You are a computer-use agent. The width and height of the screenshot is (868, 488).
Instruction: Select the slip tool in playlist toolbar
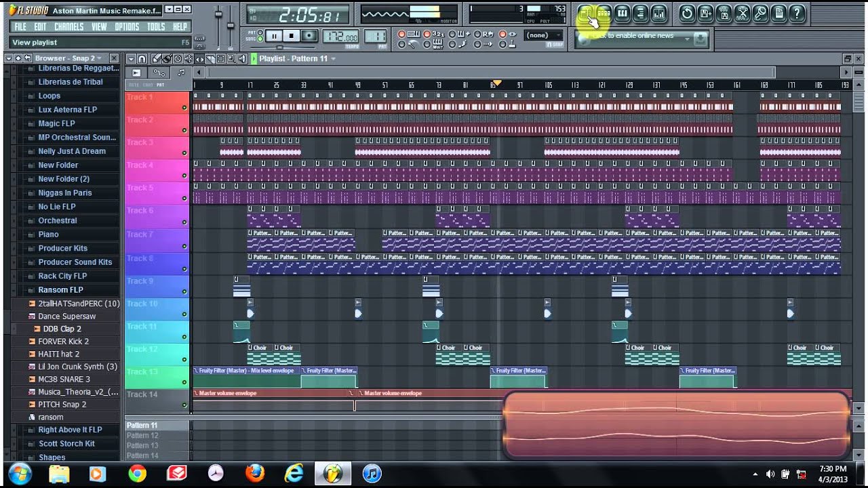[x=199, y=58]
